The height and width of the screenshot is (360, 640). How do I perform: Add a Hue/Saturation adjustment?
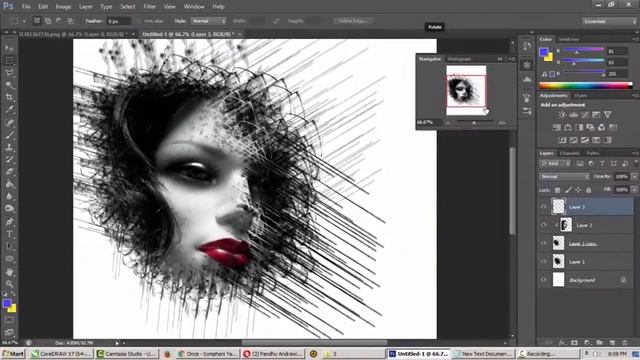[x=556, y=127]
